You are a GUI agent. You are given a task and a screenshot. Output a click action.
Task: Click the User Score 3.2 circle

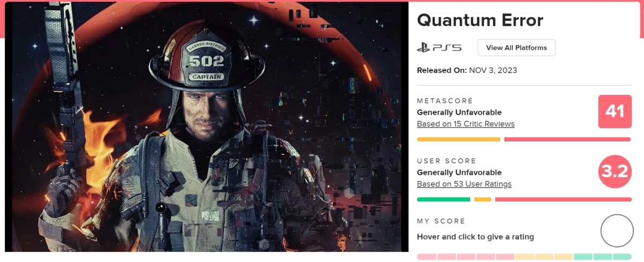pyautogui.click(x=614, y=171)
